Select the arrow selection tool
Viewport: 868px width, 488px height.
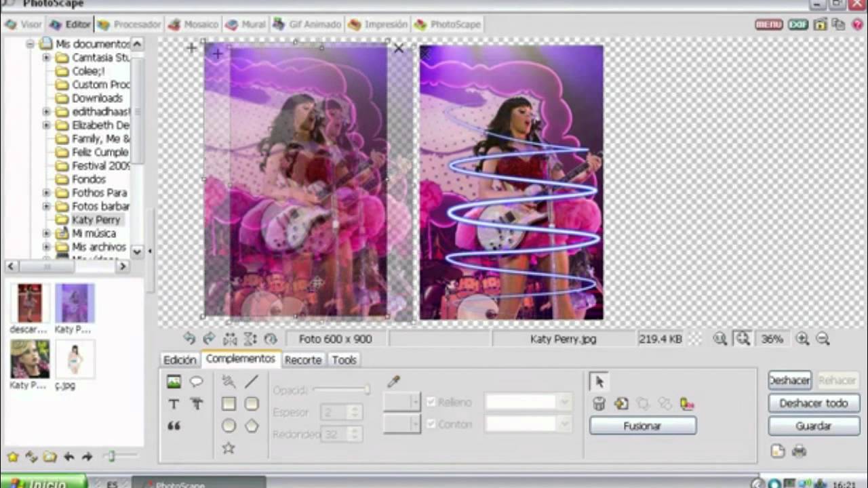coord(599,382)
